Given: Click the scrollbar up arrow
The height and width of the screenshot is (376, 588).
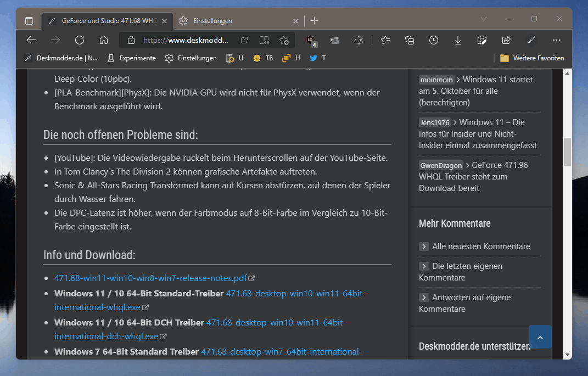Looking at the screenshot, I should [x=567, y=74].
